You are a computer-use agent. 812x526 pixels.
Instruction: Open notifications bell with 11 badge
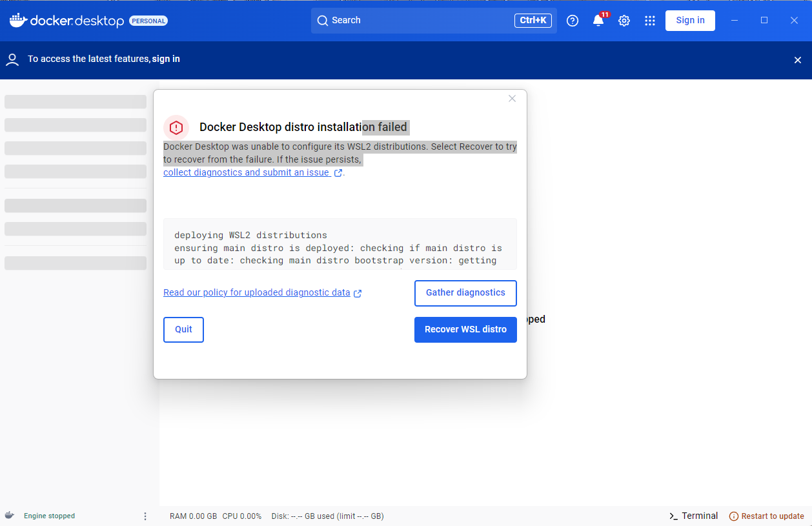[x=599, y=20]
